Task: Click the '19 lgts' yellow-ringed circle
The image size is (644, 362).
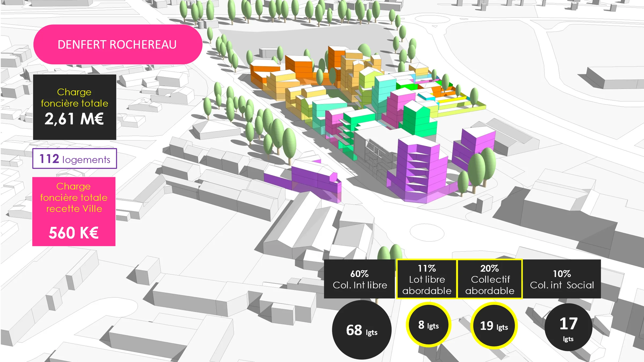Action: click(x=494, y=326)
